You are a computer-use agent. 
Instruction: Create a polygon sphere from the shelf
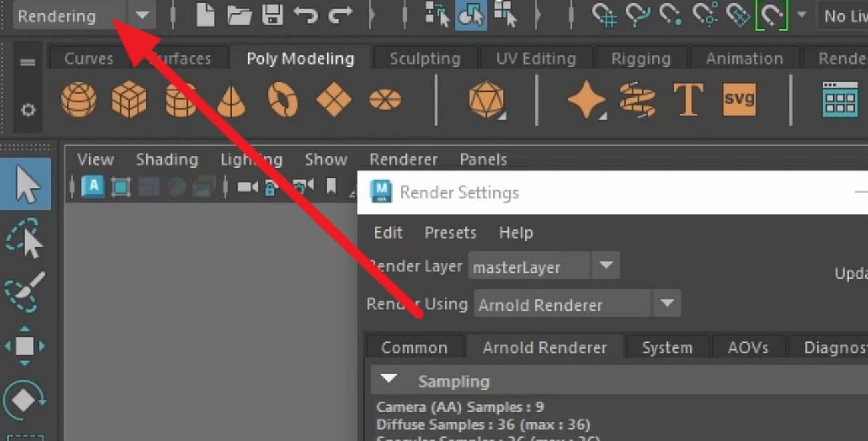[79, 99]
